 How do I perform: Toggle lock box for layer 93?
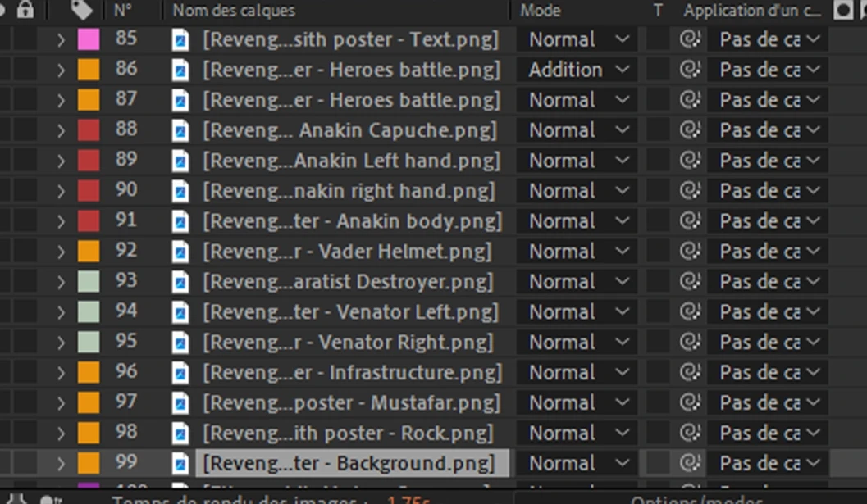(25, 282)
